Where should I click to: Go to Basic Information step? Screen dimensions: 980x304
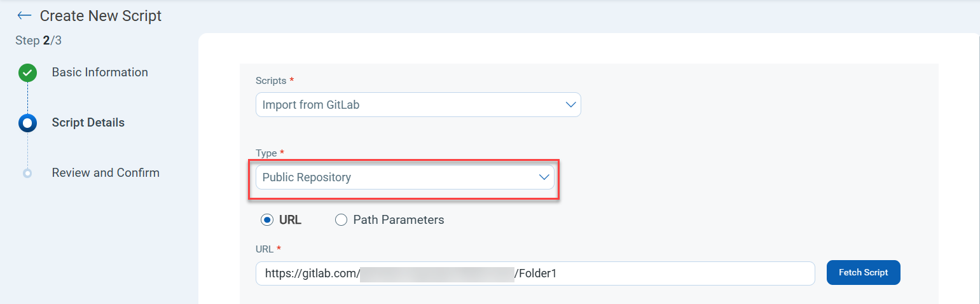tap(100, 73)
